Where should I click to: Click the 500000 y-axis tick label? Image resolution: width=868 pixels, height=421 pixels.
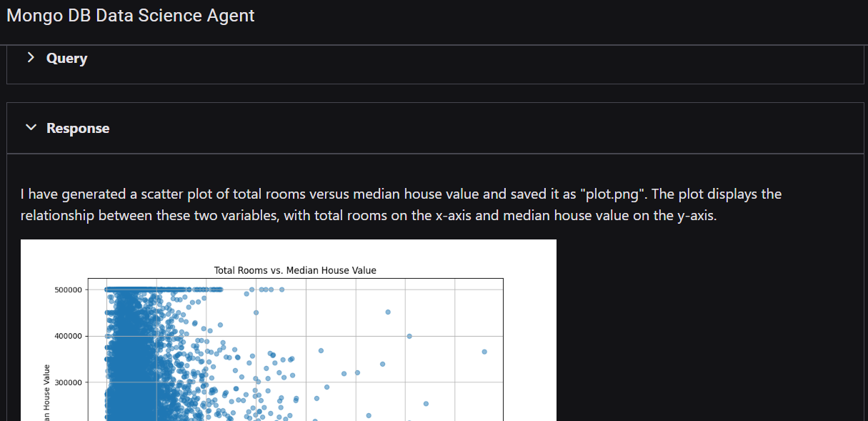66,289
